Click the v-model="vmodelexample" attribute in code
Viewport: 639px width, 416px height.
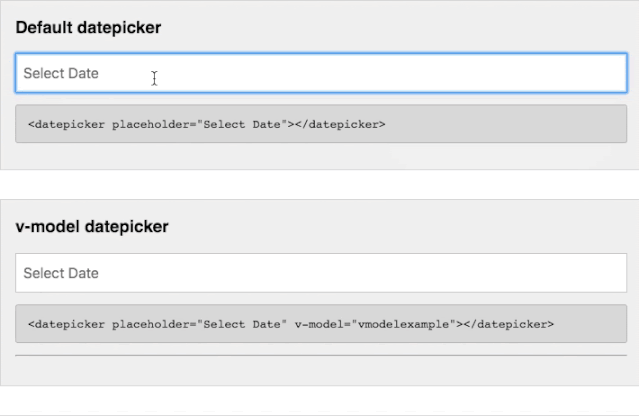coord(375,324)
